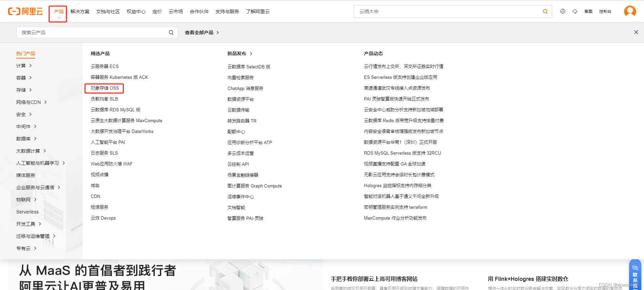Expand the 数据库 category
The height and width of the screenshot is (290, 644).
click(x=26, y=139)
